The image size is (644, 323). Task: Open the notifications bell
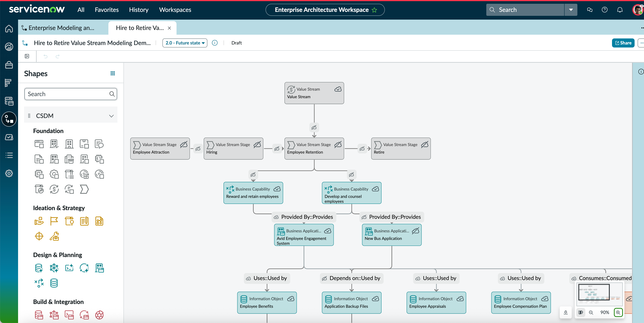coord(620,10)
